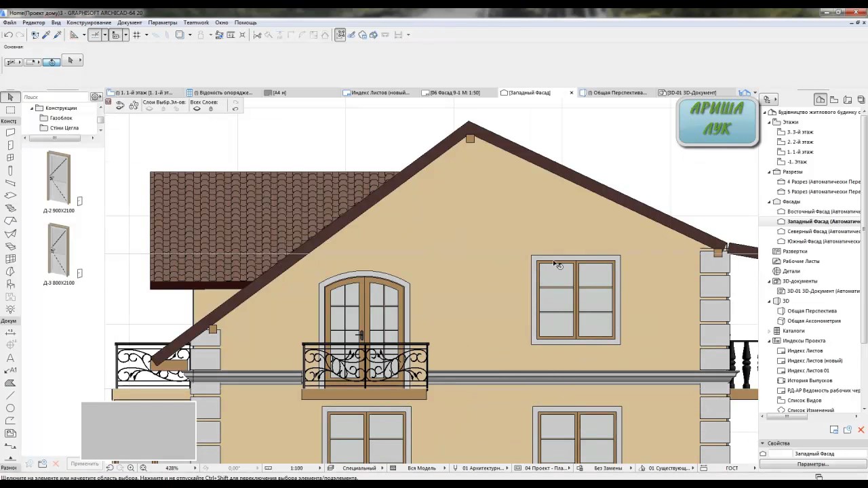Image resolution: width=868 pixels, height=488 pixels.
Task: Select the Dimension tool in toolbox
Action: [10, 332]
